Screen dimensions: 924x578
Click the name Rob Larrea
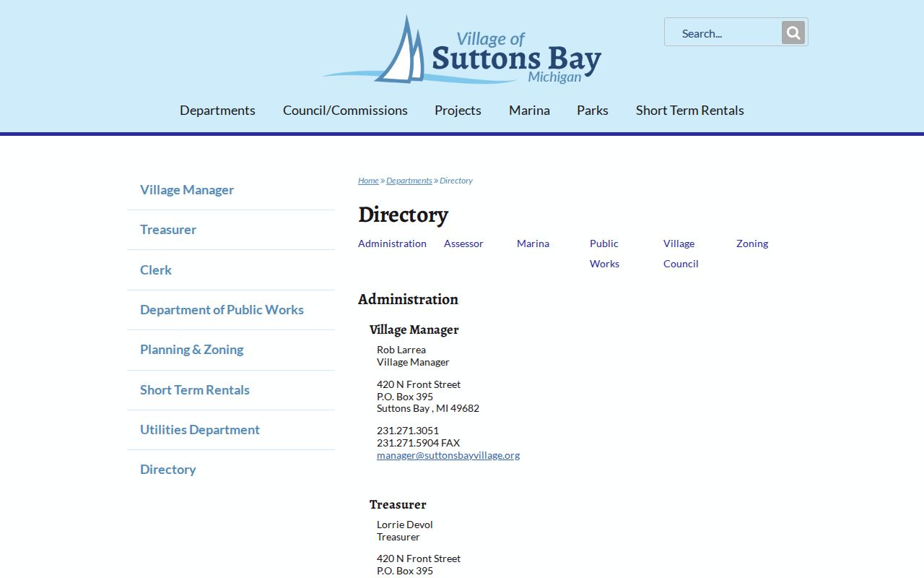coord(401,350)
